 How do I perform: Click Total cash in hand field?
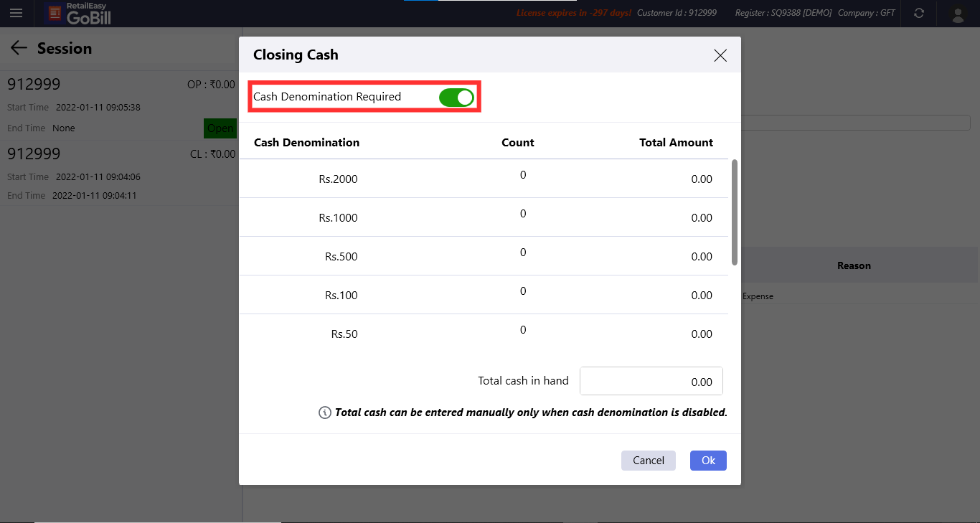pos(651,382)
